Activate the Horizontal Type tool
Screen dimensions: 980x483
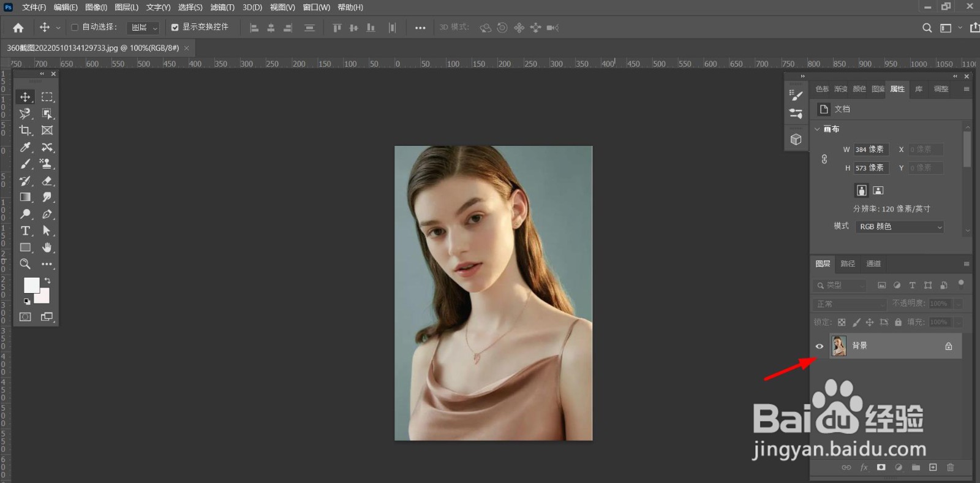pos(25,231)
